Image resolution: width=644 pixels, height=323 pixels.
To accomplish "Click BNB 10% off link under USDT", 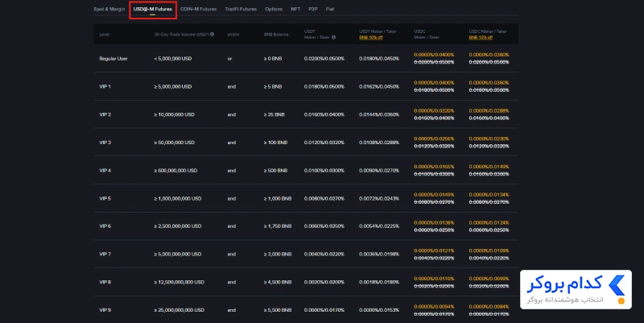I will (x=371, y=37).
